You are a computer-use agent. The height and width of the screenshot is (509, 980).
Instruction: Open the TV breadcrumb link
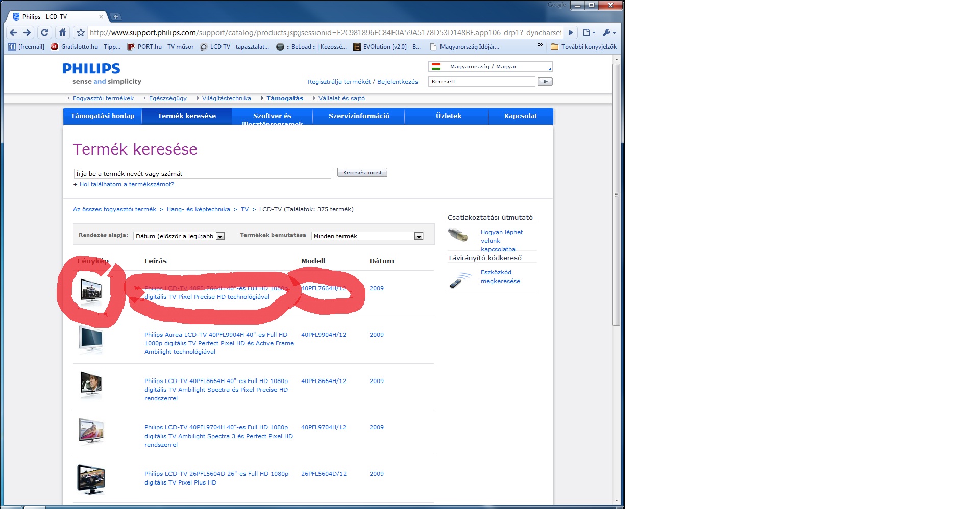pos(244,209)
